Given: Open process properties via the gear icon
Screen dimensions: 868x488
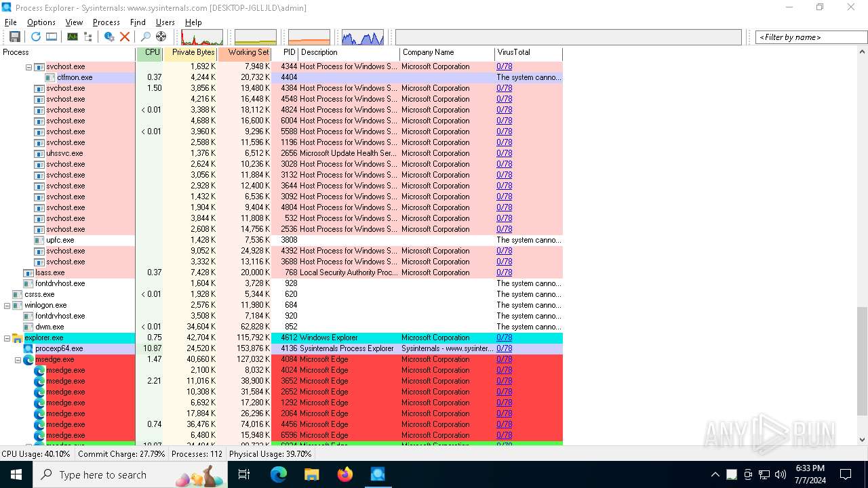Looking at the screenshot, I should pos(108,37).
